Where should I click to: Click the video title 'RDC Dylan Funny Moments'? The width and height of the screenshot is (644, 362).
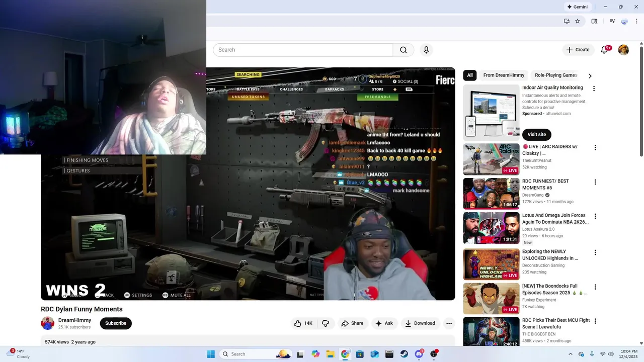pyautogui.click(x=82, y=309)
